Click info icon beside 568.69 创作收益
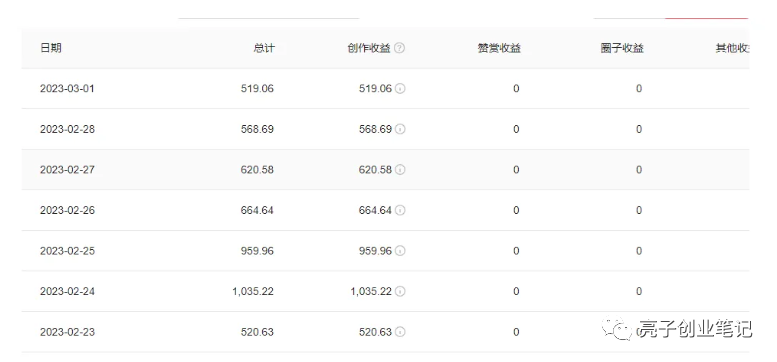This screenshot has height=362, width=777. coord(400,129)
